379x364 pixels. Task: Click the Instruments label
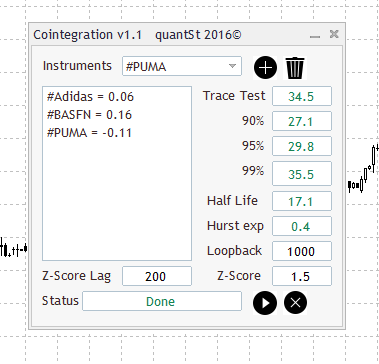pos(77,66)
